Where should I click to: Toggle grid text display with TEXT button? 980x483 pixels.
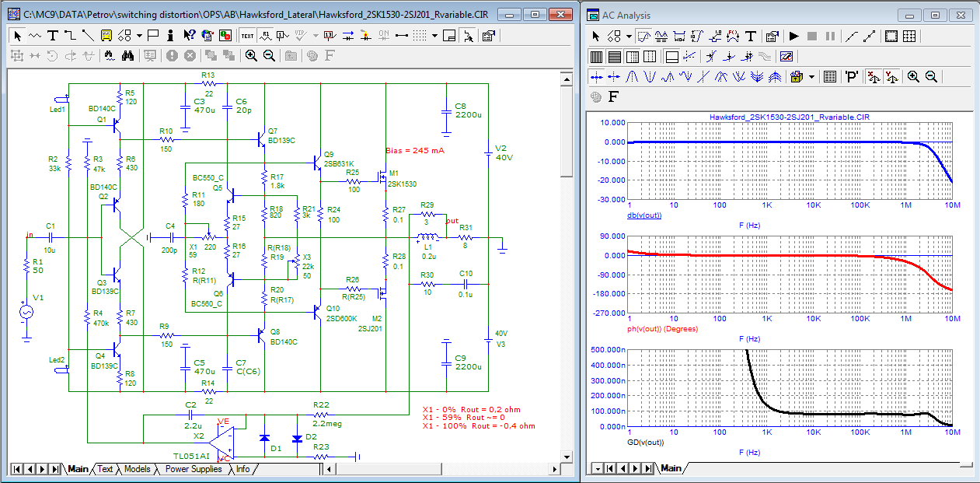click(x=247, y=35)
